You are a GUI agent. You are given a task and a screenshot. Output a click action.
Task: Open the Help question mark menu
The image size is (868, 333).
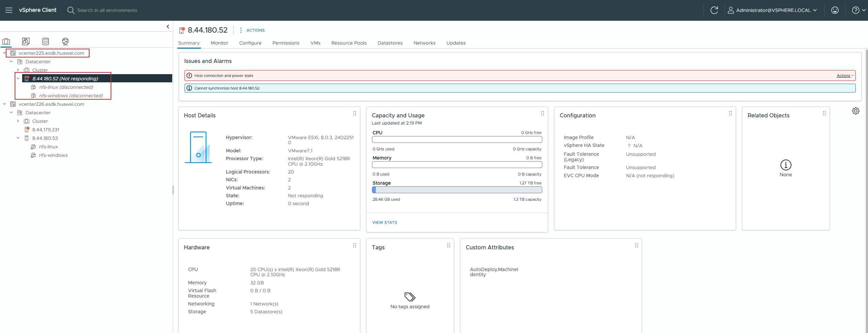pos(858,10)
